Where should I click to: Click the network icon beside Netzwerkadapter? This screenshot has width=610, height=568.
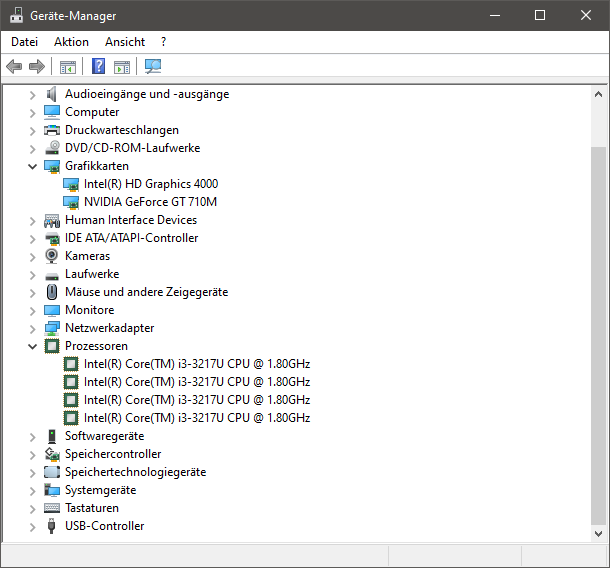pyautogui.click(x=52, y=328)
